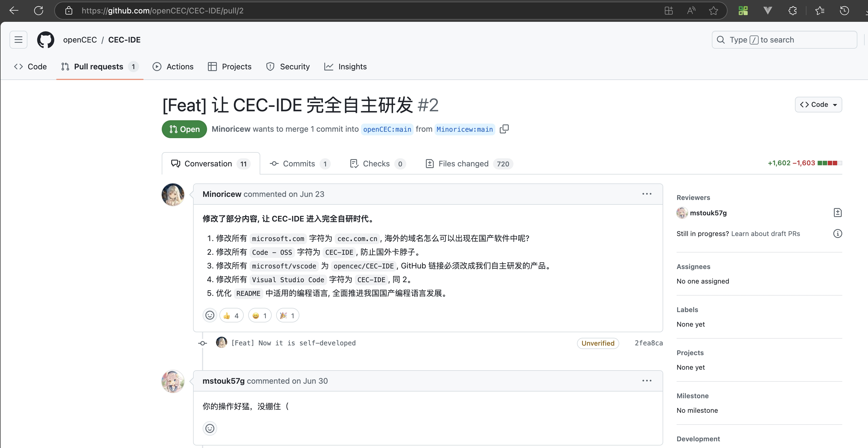The width and height of the screenshot is (868, 448).
Task: Add page to favorites with the star icon
Action: point(713,10)
